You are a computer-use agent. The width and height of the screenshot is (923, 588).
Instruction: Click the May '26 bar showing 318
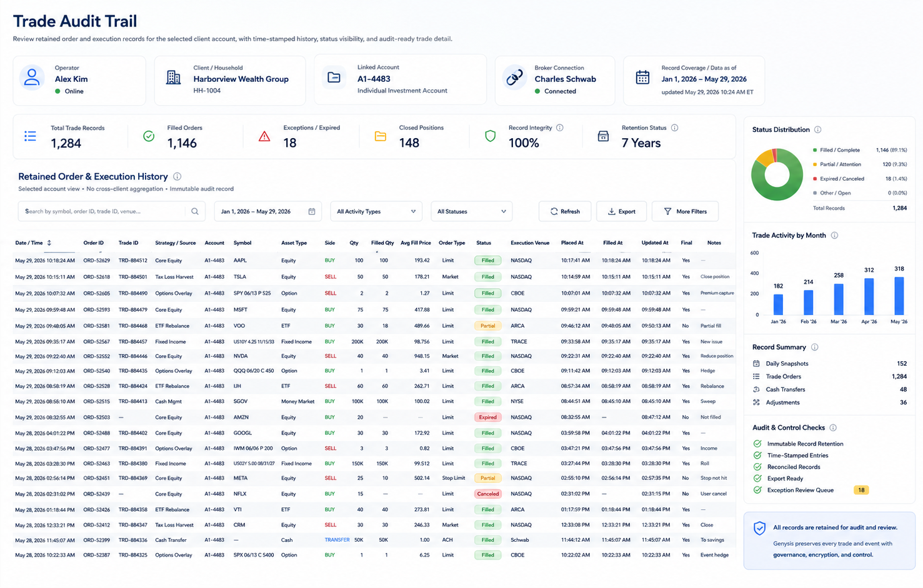(x=899, y=296)
